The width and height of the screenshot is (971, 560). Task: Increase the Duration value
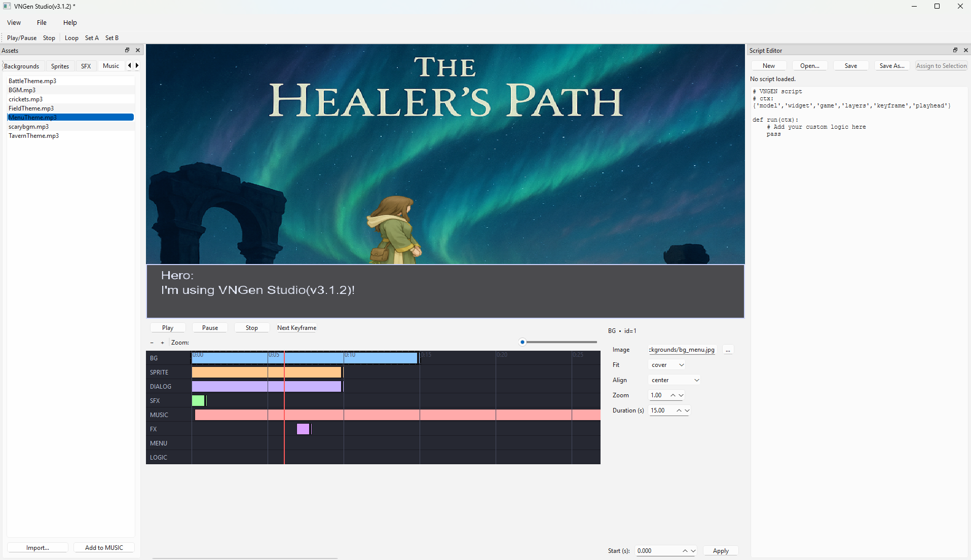click(x=679, y=410)
